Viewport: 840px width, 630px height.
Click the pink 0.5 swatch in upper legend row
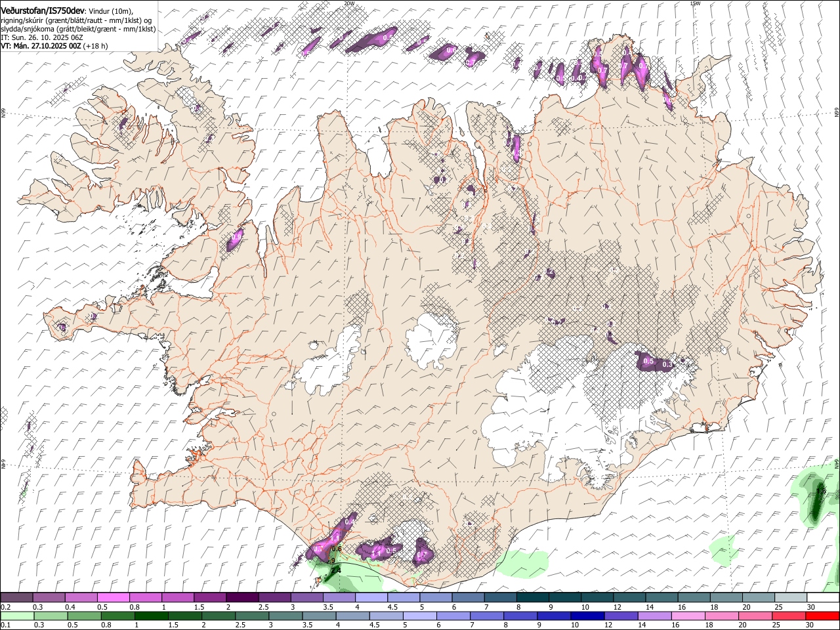click(113, 598)
